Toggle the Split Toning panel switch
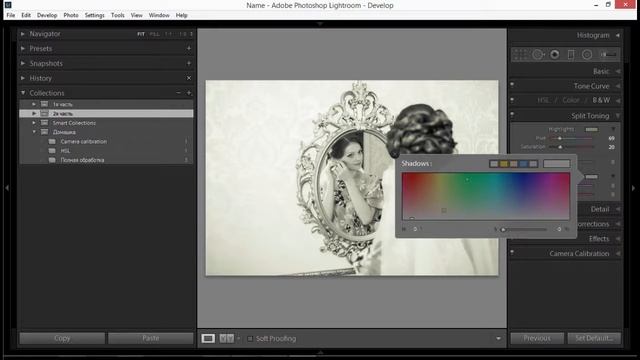640x360 pixels. point(512,115)
